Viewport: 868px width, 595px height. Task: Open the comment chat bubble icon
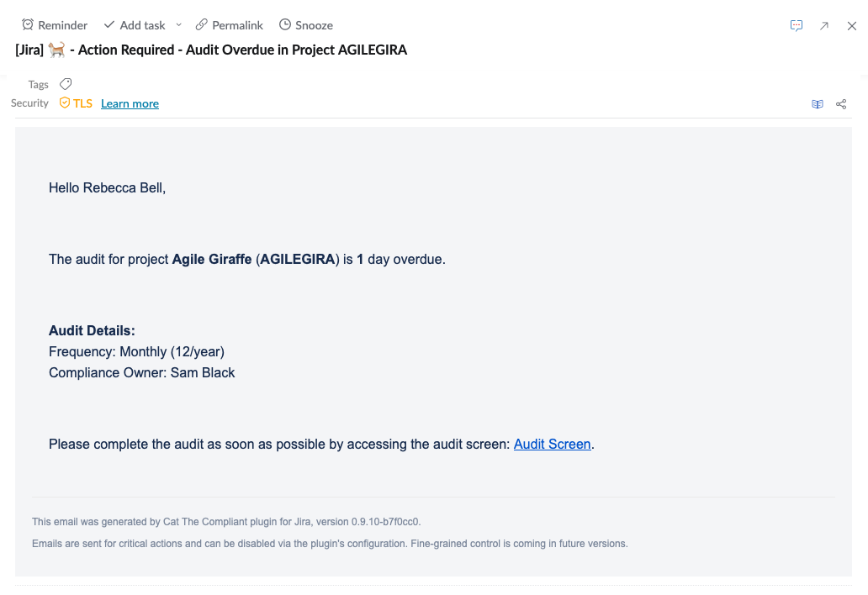click(x=796, y=25)
